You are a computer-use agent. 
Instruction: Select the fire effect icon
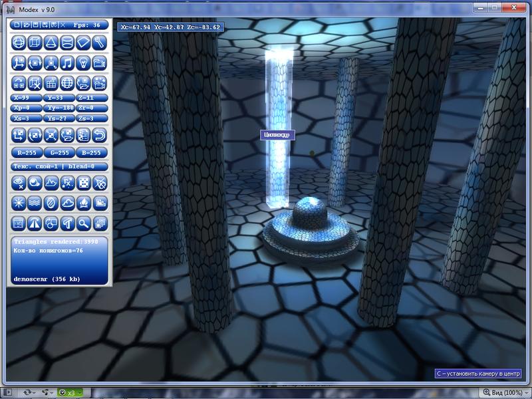pos(83,202)
